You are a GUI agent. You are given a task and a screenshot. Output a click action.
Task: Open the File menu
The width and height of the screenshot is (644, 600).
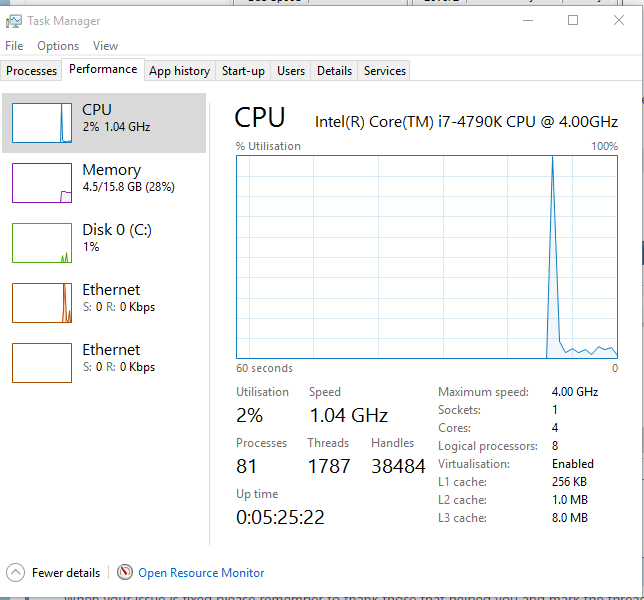coord(14,46)
